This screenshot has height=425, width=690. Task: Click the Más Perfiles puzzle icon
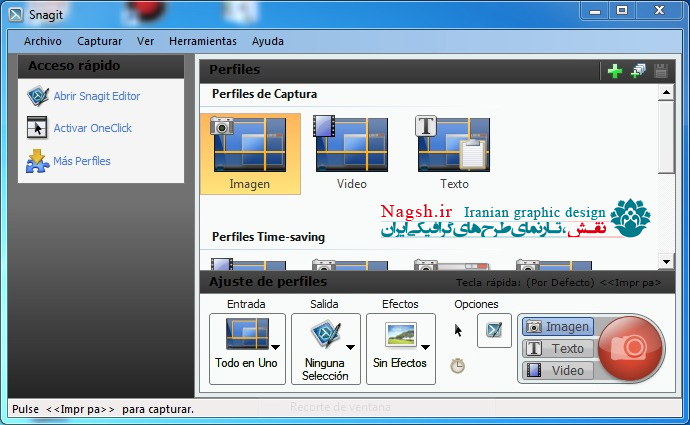37,161
